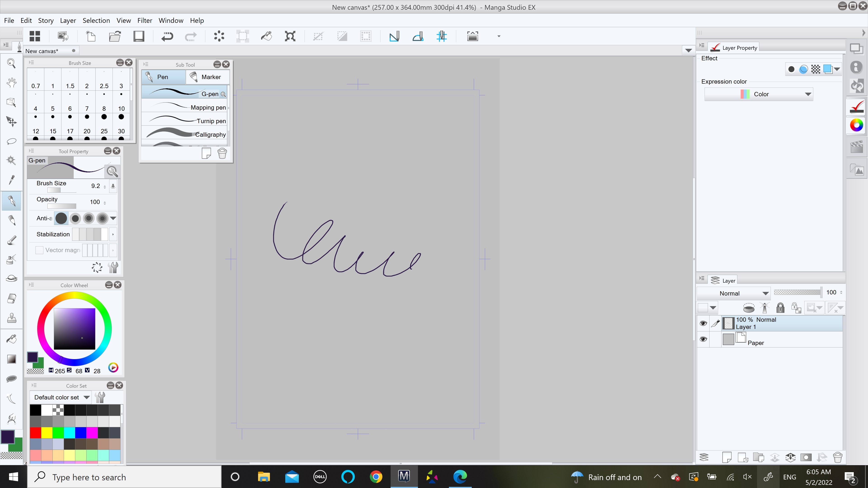Switch to the Marker tab
Screen dimensions: 868x488
(x=207, y=77)
